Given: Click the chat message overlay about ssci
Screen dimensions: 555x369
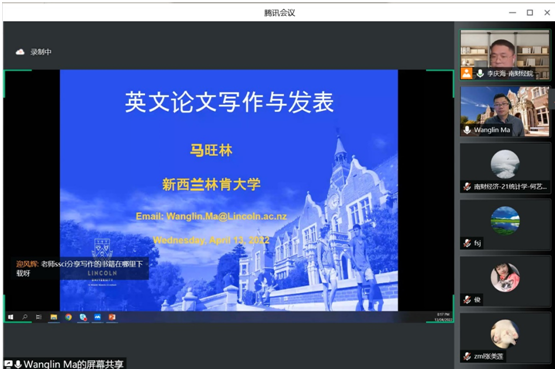Looking at the screenshot, I should click(80, 269).
